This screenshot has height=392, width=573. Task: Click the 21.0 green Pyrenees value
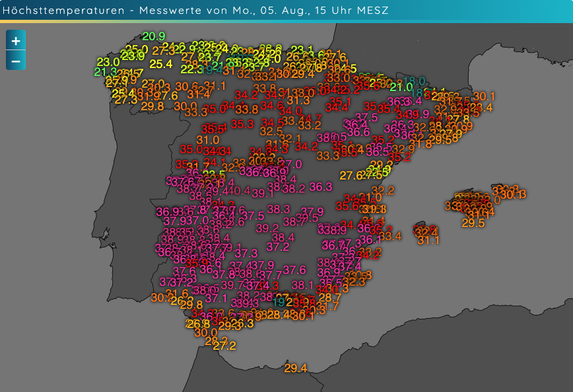coord(401,86)
